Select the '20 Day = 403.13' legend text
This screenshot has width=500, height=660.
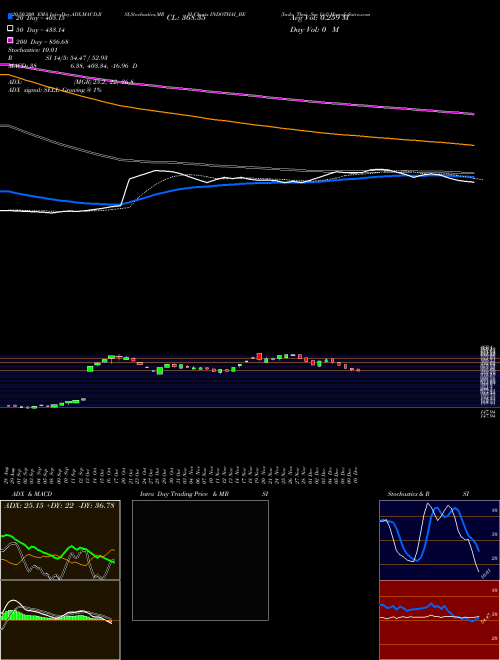[x=40, y=18]
